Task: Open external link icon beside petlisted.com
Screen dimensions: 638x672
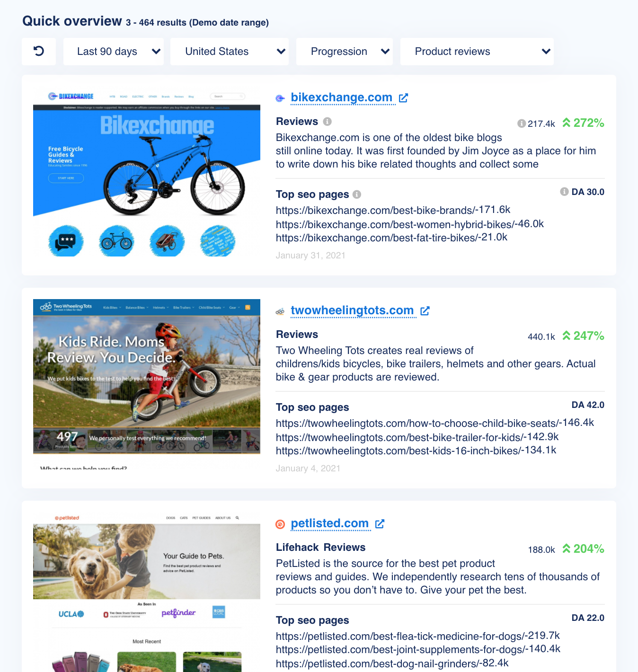Action: tap(380, 524)
